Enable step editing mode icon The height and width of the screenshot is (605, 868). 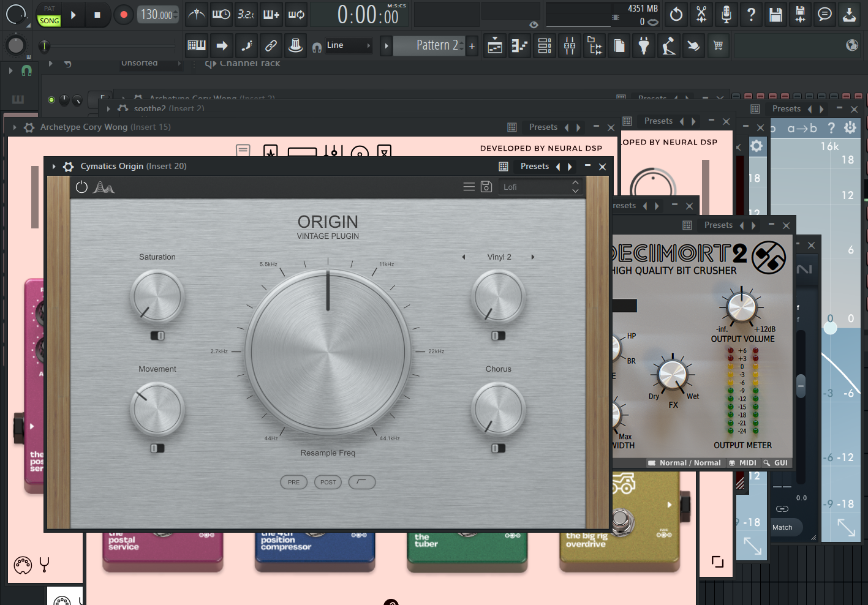coord(246,45)
